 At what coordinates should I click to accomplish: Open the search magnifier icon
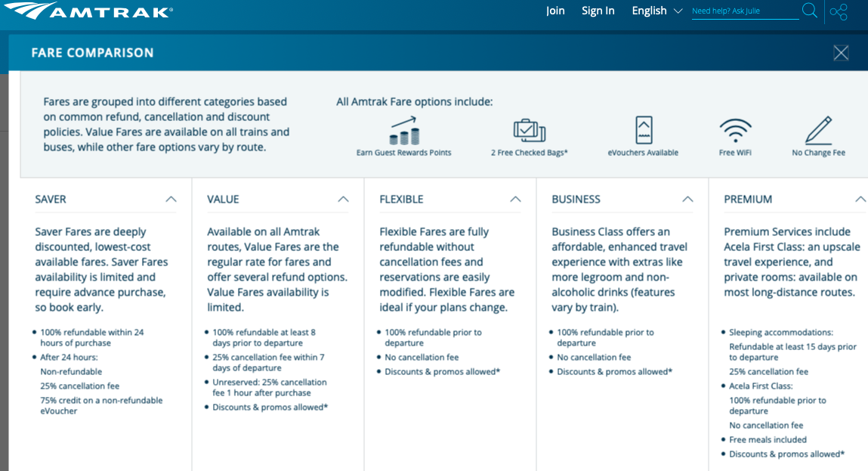click(809, 11)
